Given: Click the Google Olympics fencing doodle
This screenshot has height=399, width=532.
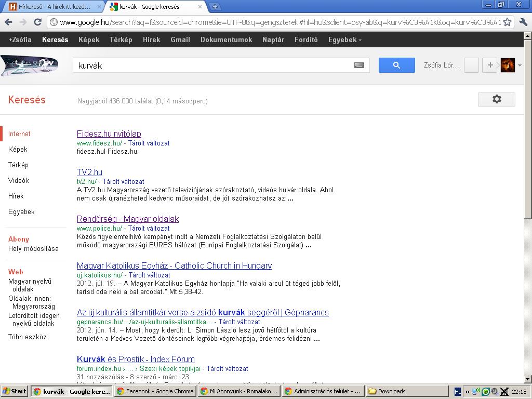Looking at the screenshot, I should (30, 65).
